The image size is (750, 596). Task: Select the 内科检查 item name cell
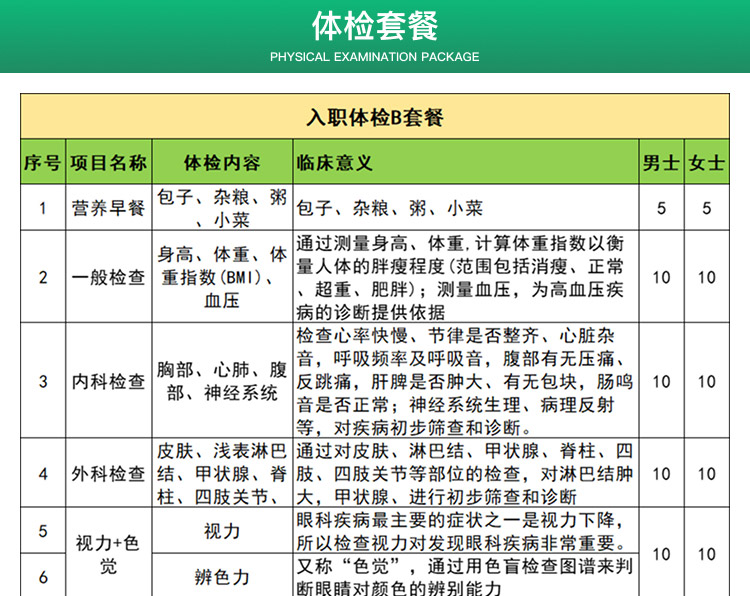click(109, 381)
